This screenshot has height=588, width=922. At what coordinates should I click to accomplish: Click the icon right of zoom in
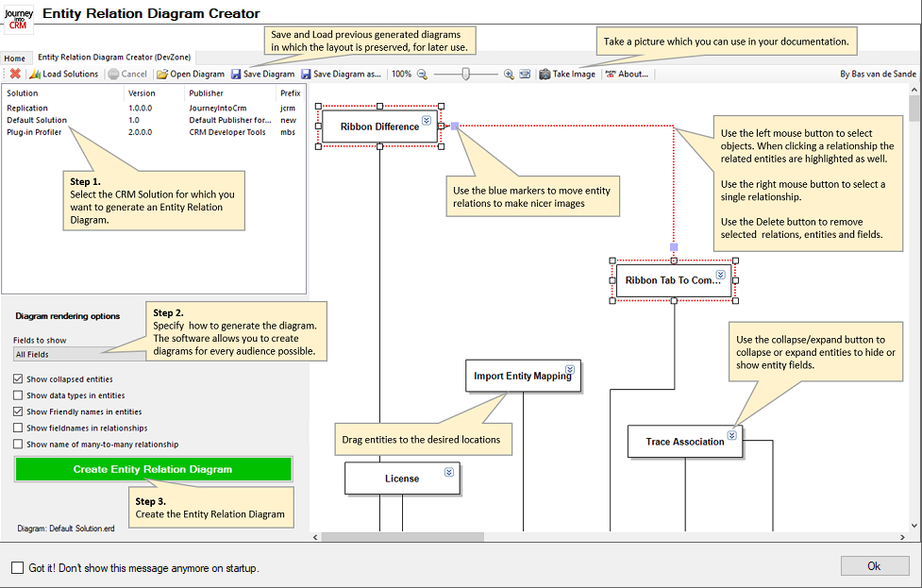[x=525, y=74]
